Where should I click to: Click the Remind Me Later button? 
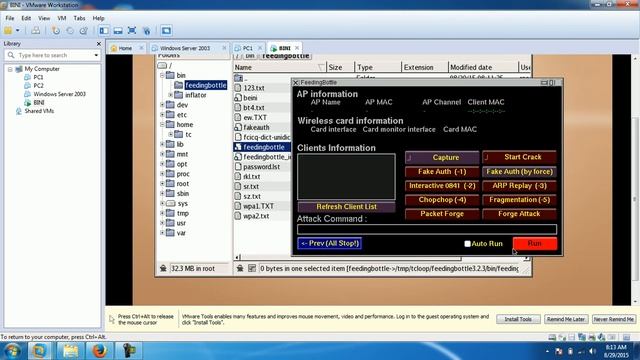click(566, 319)
